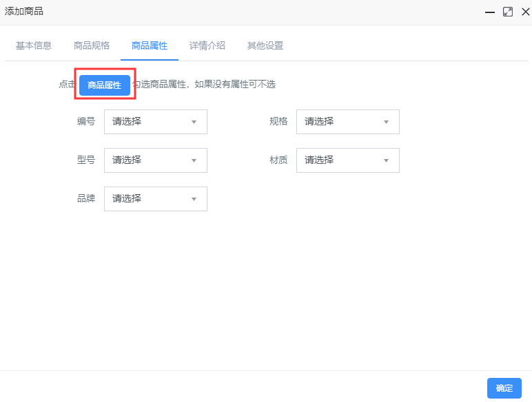This screenshot has width=532, height=402.
Task: Open the 编号 请选择 select box
Action: (156, 122)
